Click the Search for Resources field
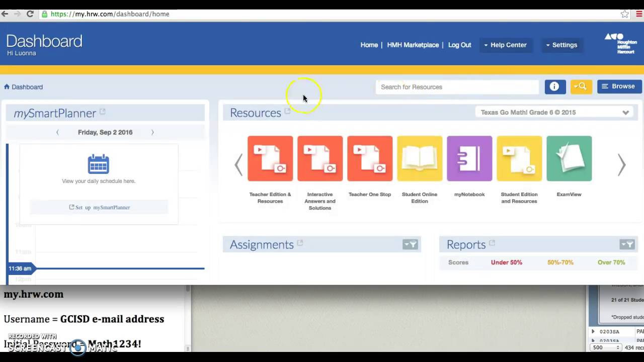The image size is (644, 362). [x=457, y=87]
